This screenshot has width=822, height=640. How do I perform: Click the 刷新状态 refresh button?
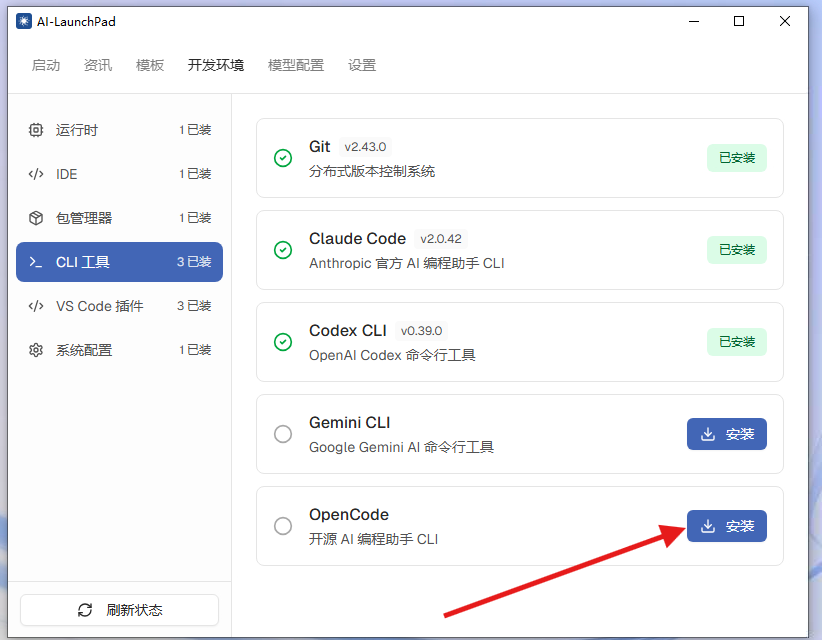120,610
